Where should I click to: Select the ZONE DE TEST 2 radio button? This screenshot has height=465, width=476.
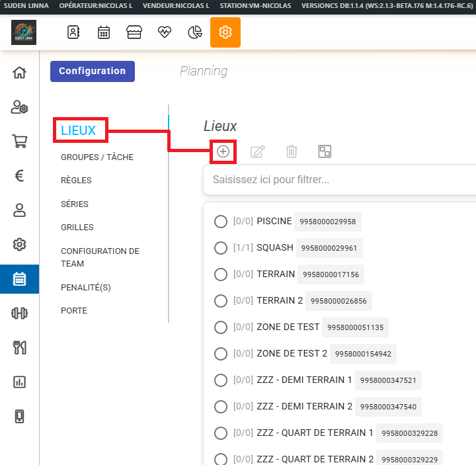[221, 353]
